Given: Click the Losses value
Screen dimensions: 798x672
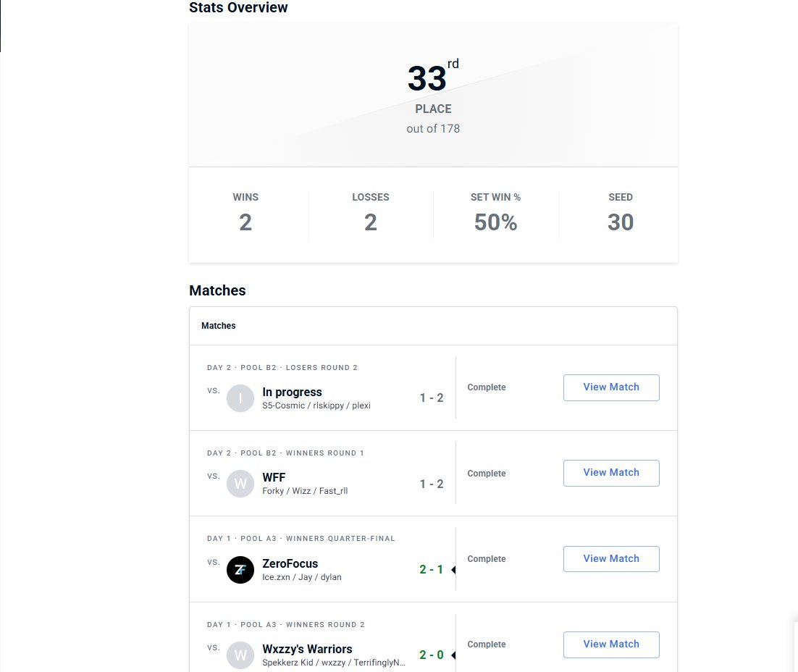Looking at the screenshot, I should 371,222.
